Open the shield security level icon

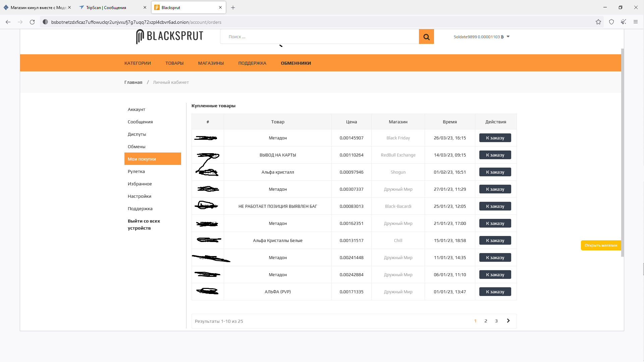coord(611,22)
